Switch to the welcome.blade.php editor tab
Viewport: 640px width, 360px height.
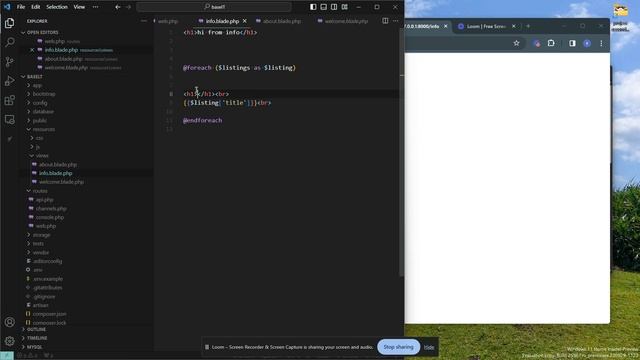(x=346, y=21)
